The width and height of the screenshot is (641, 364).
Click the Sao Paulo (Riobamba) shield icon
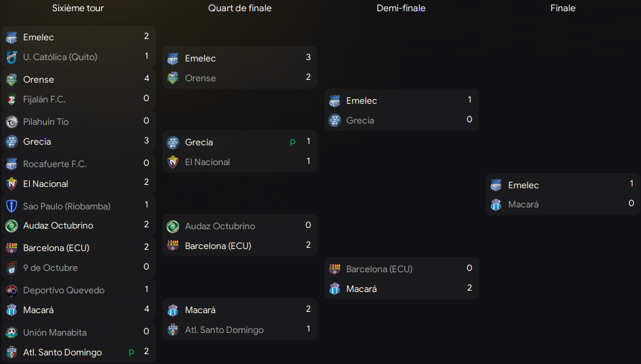[x=11, y=206]
